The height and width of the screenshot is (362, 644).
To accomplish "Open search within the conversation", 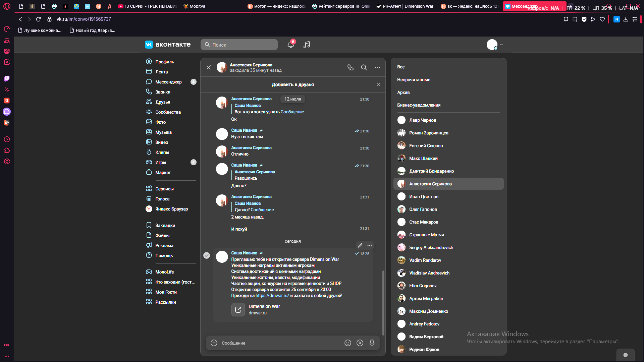I will [364, 67].
